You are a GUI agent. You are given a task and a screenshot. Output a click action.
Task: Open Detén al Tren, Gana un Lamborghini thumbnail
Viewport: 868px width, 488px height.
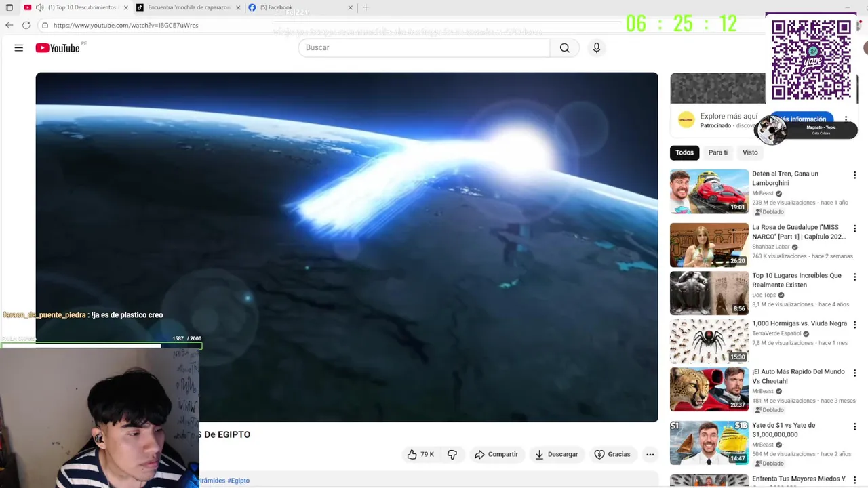(x=709, y=191)
